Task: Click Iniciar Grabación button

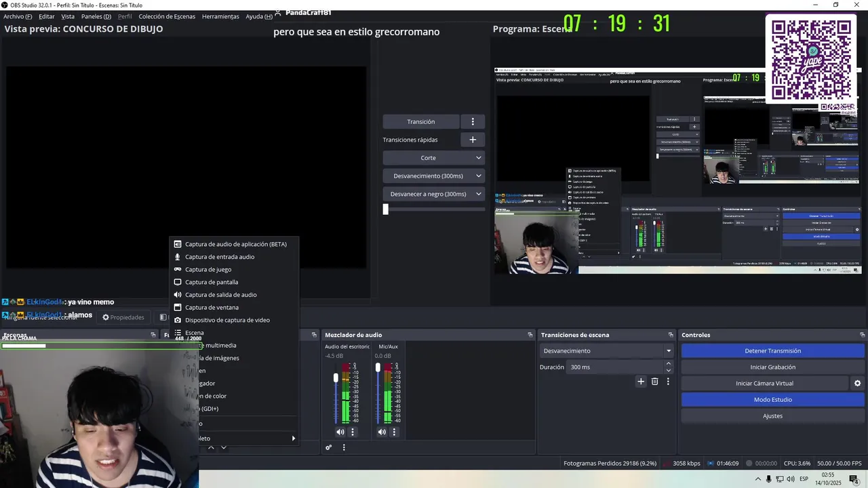Action: click(x=773, y=367)
